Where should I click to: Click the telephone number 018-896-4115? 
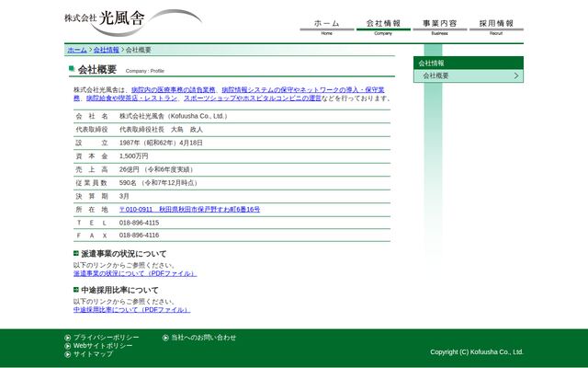click(139, 223)
